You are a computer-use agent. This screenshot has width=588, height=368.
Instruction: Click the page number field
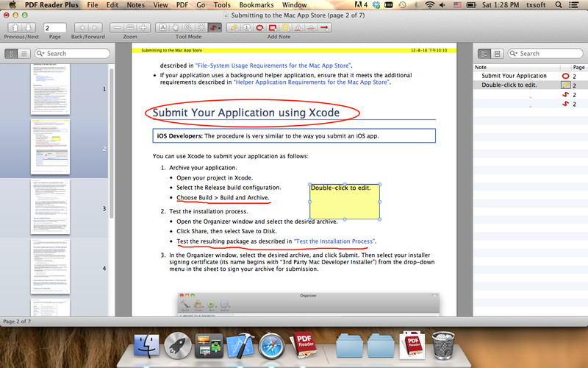54,28
